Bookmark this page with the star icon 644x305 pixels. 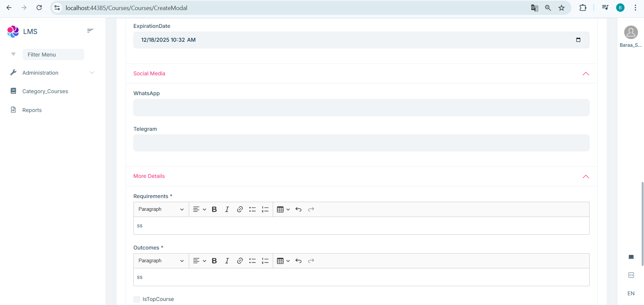pyautogui.click(x=561, y=8)
